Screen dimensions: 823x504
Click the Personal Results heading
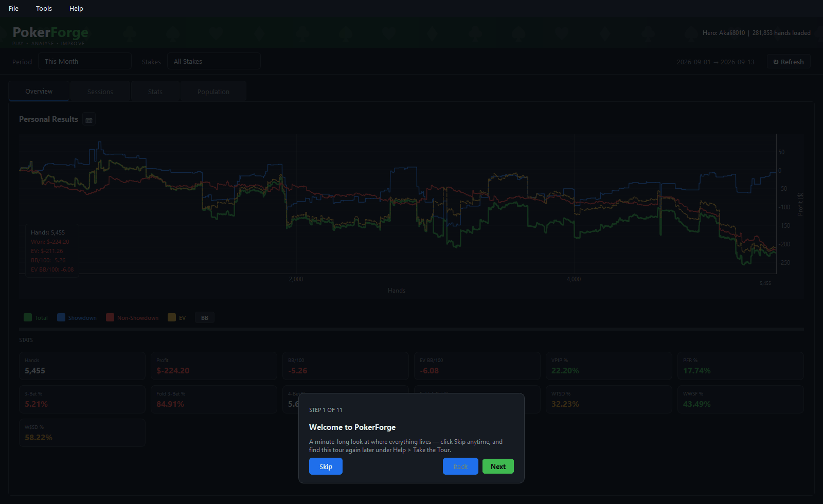point(49,119)
